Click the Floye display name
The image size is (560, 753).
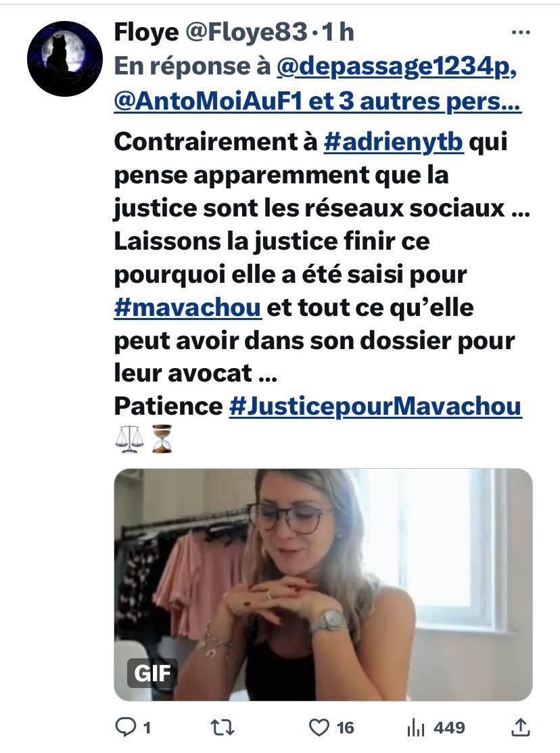[x=146, y=32]
